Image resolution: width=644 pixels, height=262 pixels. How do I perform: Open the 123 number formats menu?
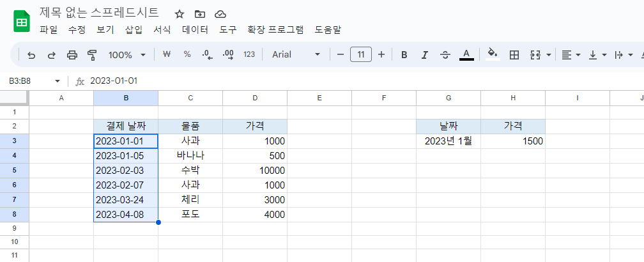click(x=249, y=54)
